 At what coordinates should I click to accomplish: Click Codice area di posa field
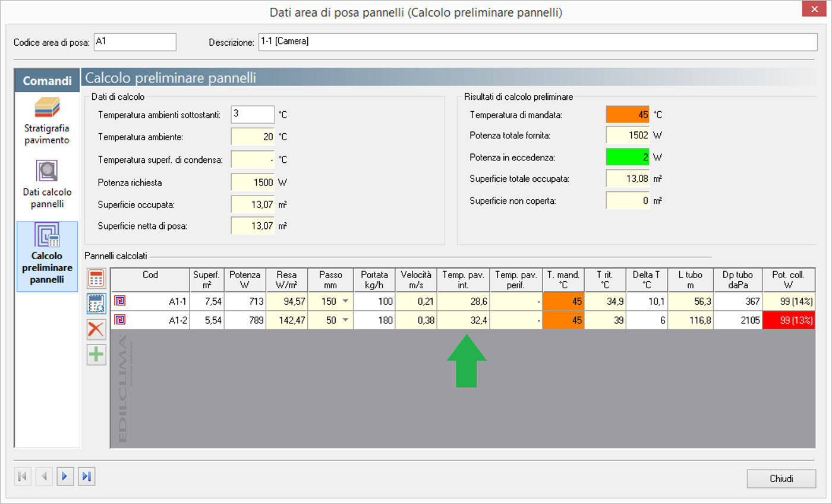[x=135, y=42]
